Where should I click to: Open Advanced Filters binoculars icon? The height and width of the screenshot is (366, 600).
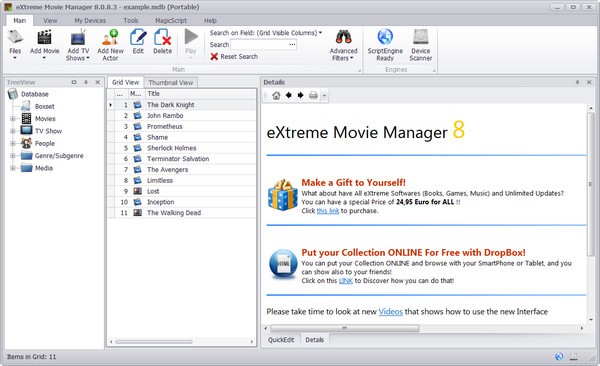343,37
